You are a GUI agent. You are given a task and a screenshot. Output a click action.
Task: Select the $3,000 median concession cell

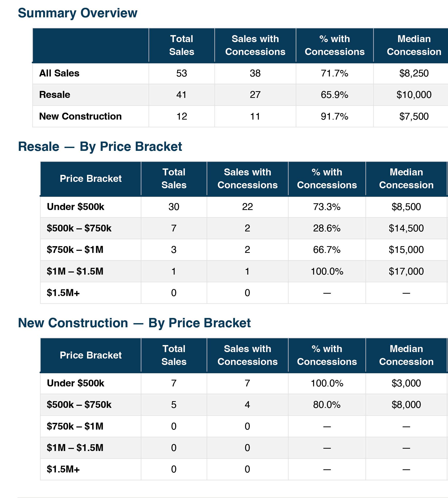(x=406, y=383)
